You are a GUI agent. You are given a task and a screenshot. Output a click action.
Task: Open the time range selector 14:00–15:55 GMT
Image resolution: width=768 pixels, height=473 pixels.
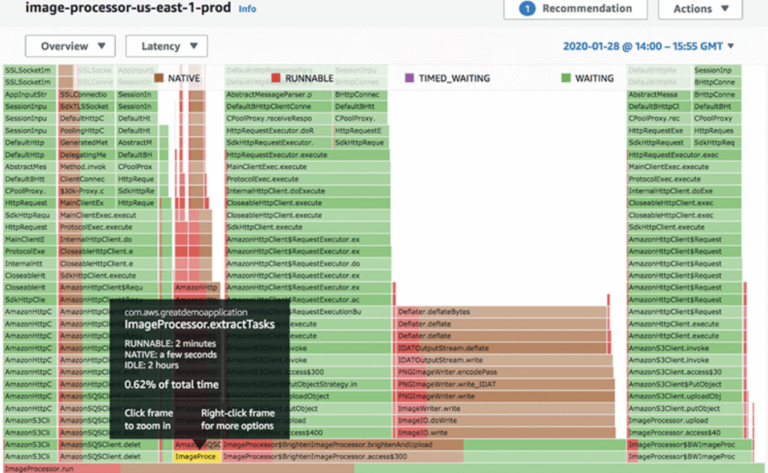pos(648,46)
